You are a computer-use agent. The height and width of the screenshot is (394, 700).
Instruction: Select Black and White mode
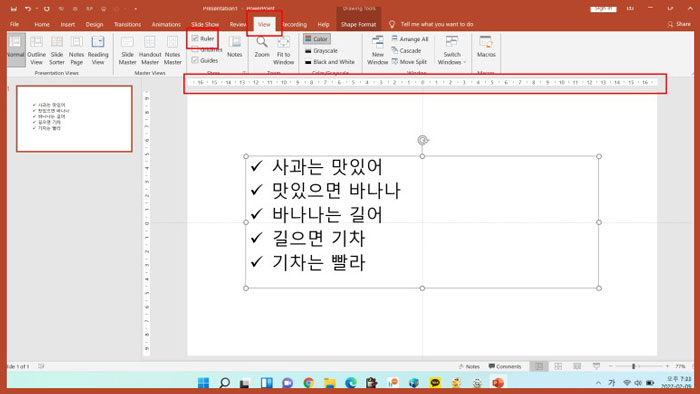click(x=329, y=62)
